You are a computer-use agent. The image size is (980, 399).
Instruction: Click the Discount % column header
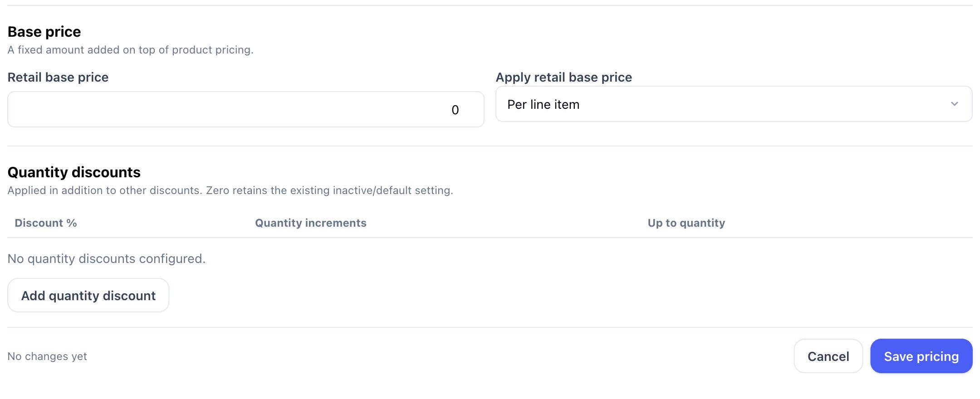(46, 223)
